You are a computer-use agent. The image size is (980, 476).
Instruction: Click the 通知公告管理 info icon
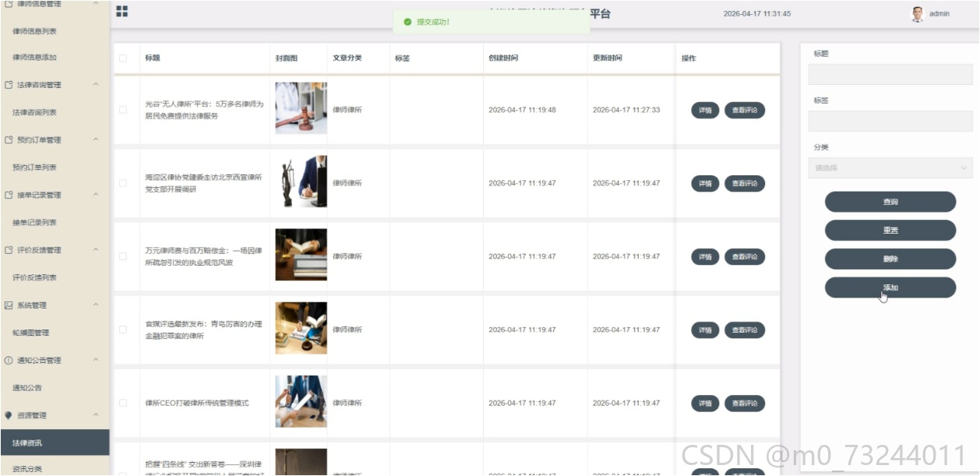click(9, 360)
